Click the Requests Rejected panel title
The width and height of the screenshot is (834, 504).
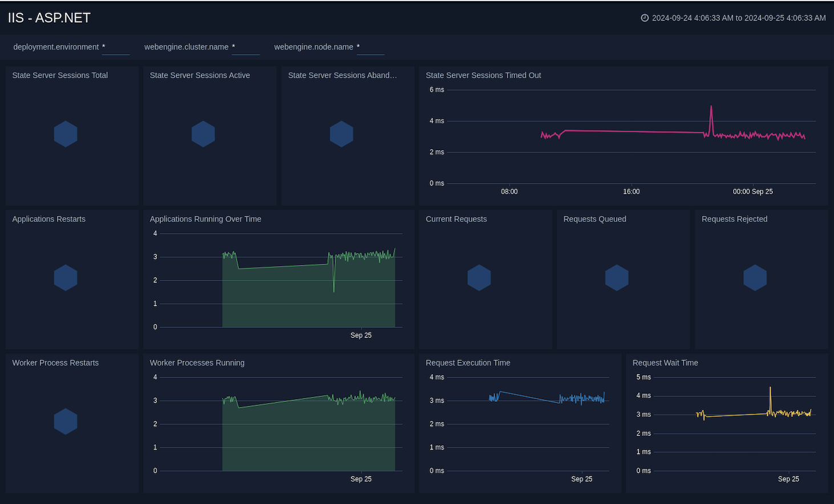[734, 219]
